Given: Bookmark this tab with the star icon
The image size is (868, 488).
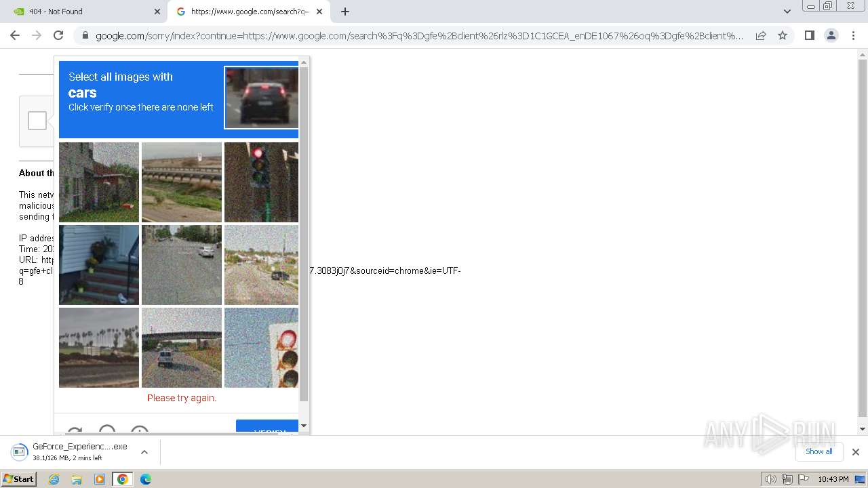Looking at the screenshot, I should (783, 35).
